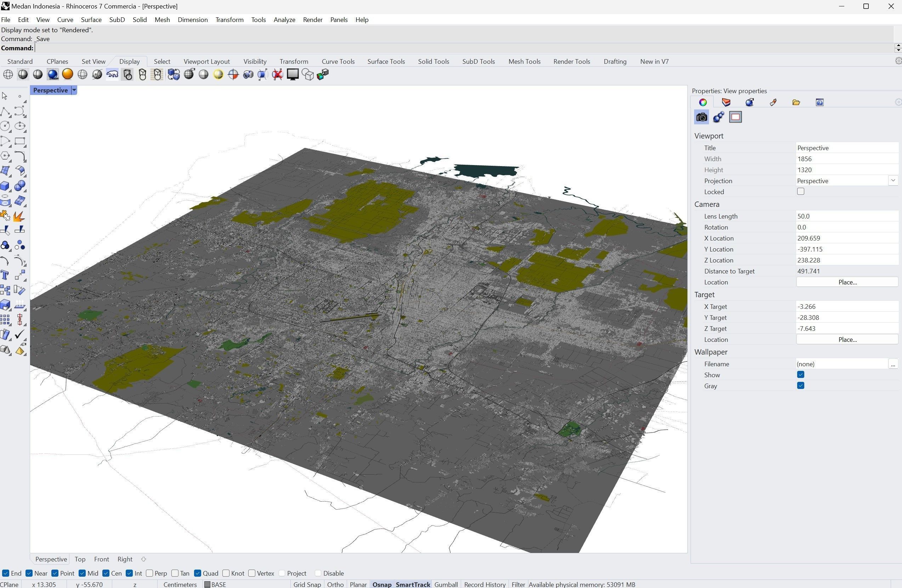The image size is (902, 588).
Task: Click the black checkmark Check objects tool
Action: [x=20, y=335]
